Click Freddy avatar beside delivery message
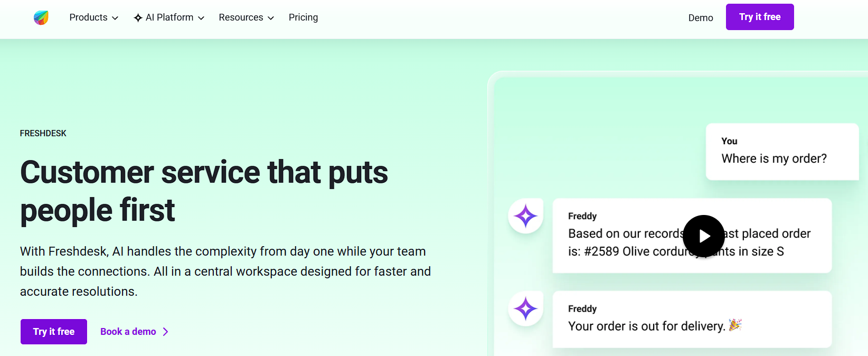Viewport: 868px width, 356px height. [x=526, y=308]
